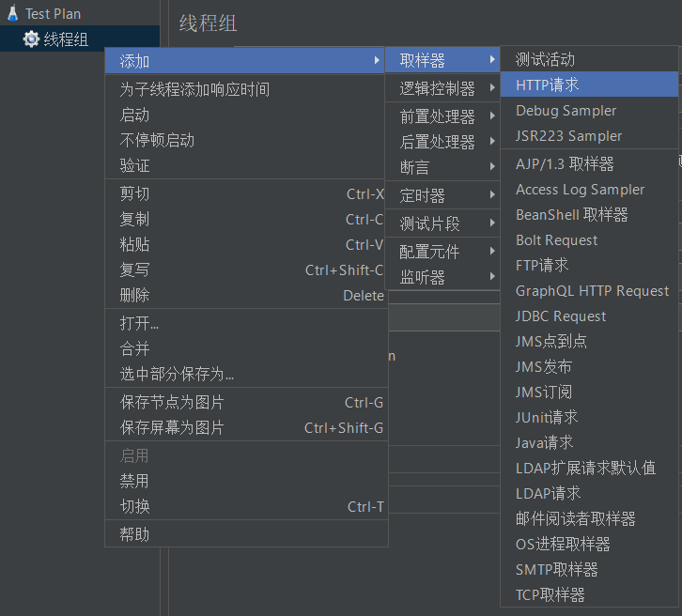Select 断言 submenu entry

[x=414, y=167]
